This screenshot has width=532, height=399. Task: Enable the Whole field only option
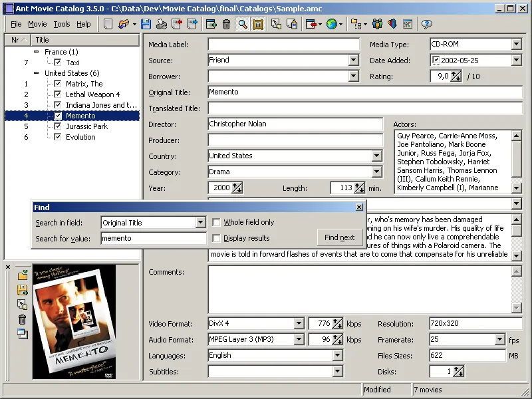pos(217,222)
